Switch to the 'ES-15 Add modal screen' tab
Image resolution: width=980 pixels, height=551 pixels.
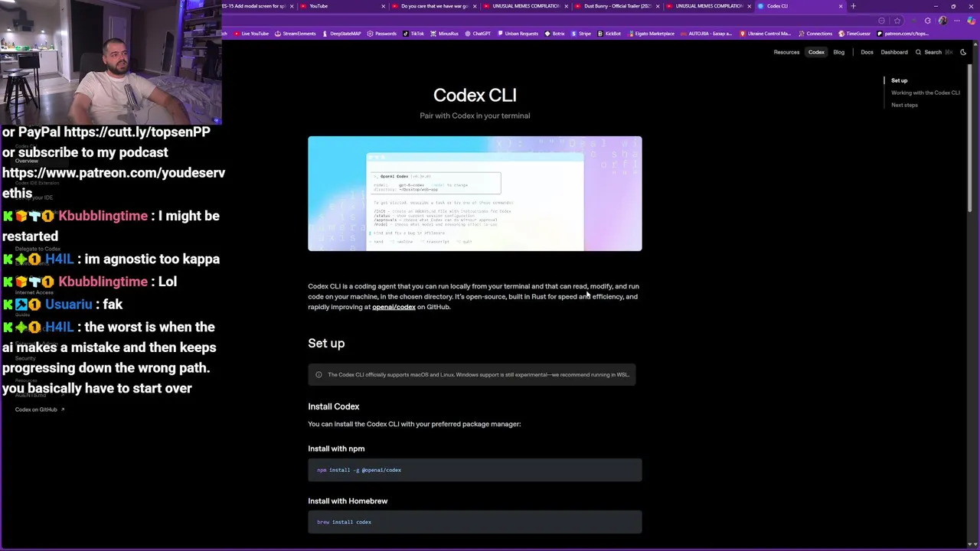coord(256,6)
